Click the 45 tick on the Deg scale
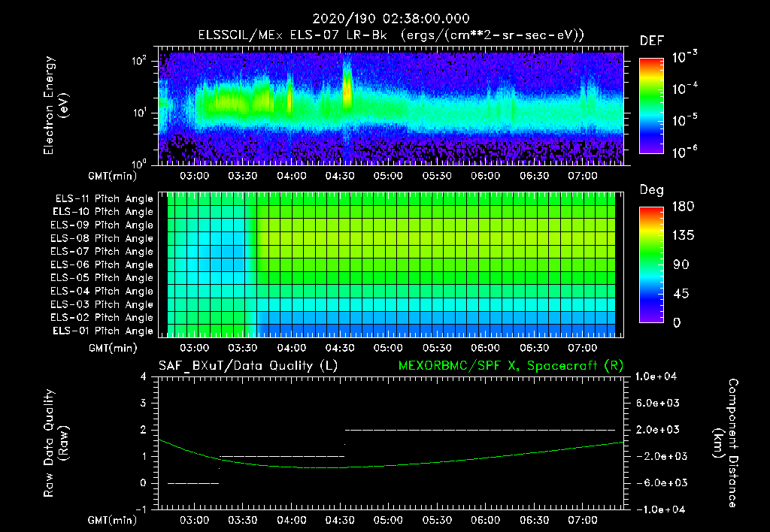This screenshot has width=770, height=532. (x=681, y=294)
